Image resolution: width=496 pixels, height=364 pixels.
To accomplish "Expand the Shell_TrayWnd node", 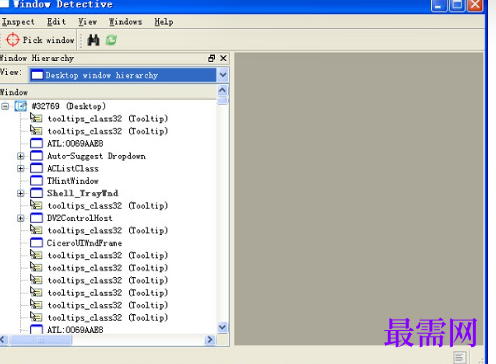I will pyautogui.click(x=21, y=193).
